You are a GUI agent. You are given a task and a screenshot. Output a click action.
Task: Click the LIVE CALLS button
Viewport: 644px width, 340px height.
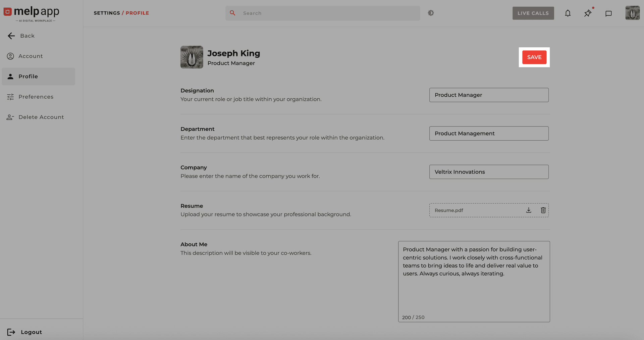[533, 13]
